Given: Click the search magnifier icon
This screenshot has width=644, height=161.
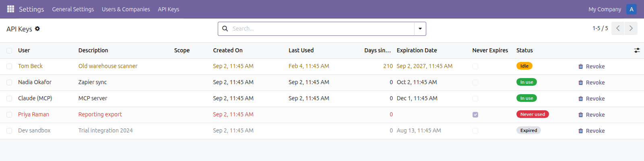Looking at the screenshot, I should pyautogui.click(x=225, y=29).
